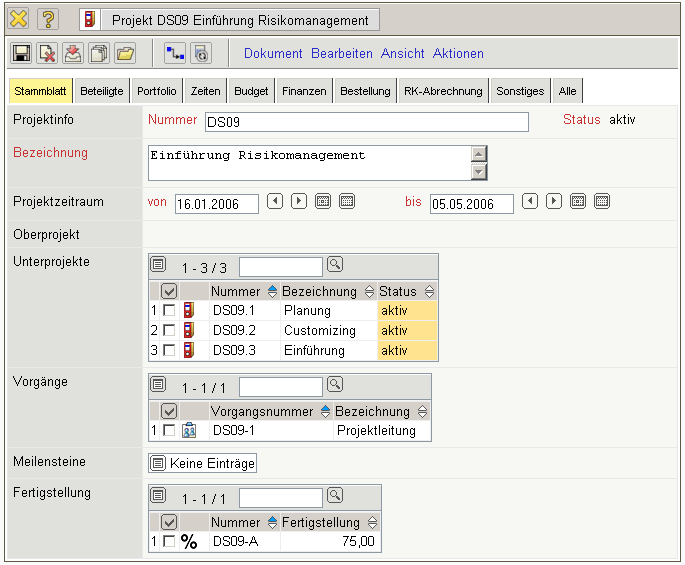Image resolution: width=685 pixels, height=565 pixels.
Task: Click the Aktionen menu link
Action: [458, 54]
